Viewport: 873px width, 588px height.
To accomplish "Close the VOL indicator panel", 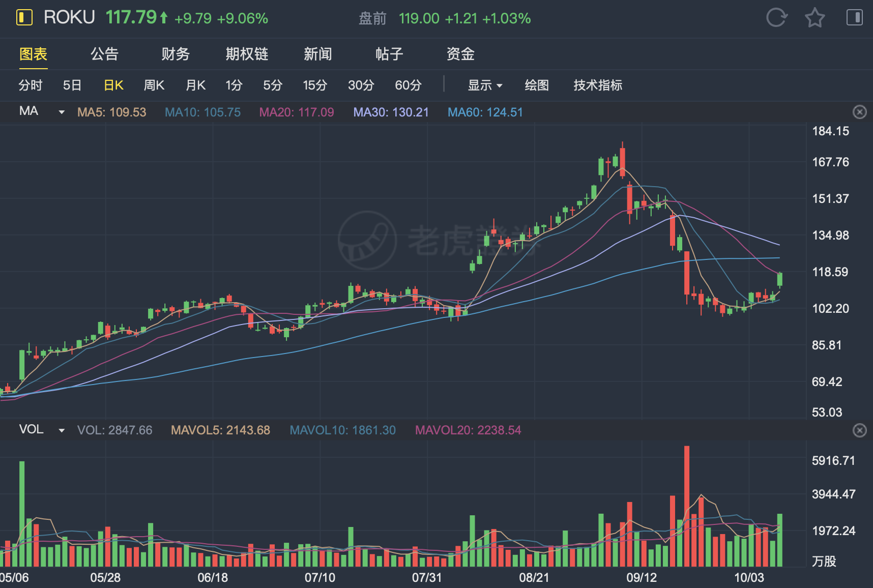I will 860,430.
